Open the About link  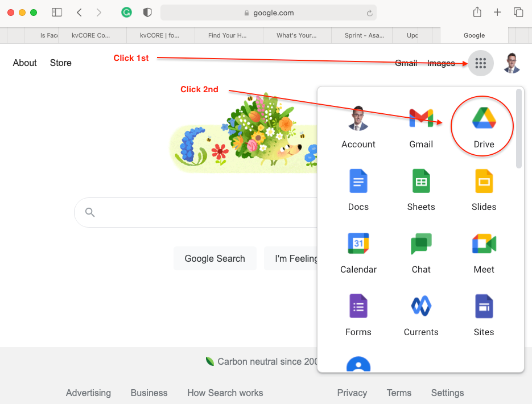(25, 63)
